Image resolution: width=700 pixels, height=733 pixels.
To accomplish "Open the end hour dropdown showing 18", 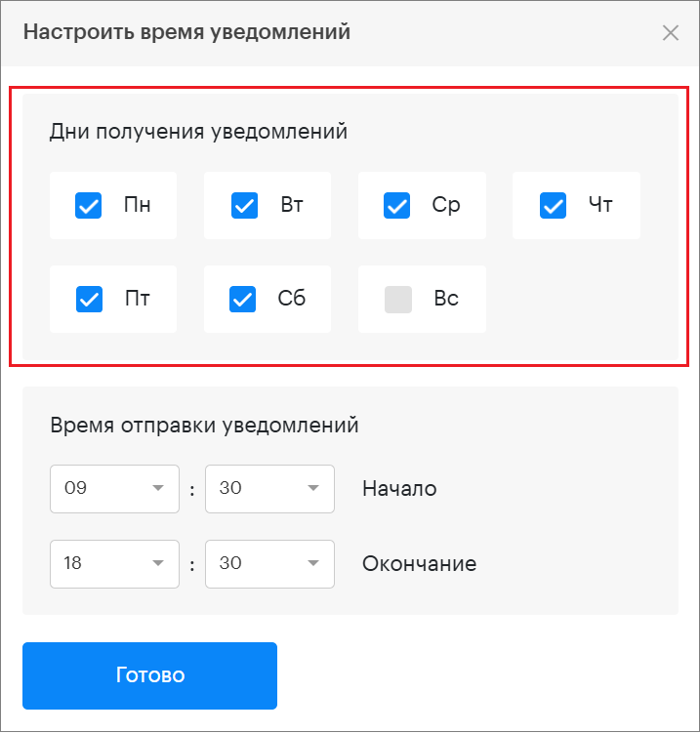I will (114, 564).
